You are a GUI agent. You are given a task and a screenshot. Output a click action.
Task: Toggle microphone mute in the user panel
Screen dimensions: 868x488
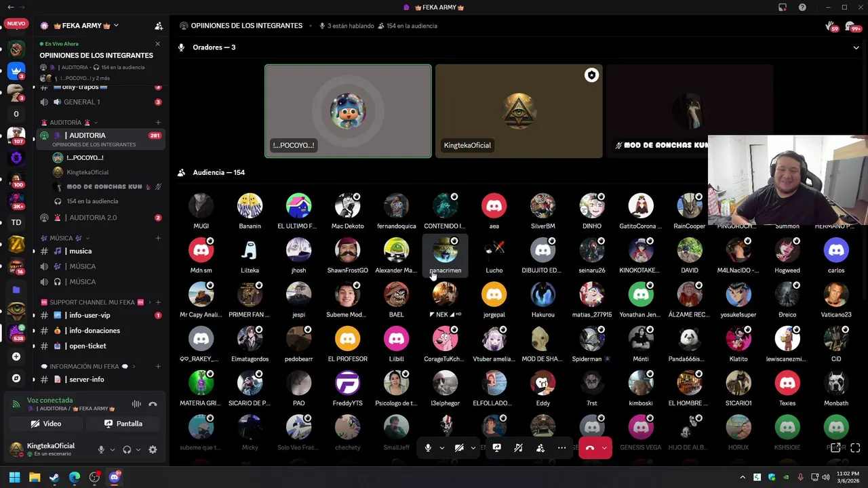pos(101,449)
